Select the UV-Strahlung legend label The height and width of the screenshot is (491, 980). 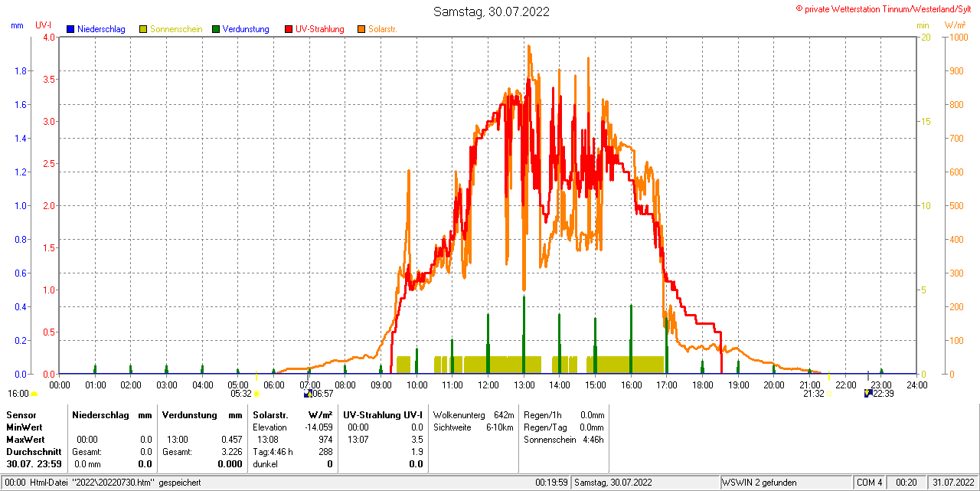(321, 29)
